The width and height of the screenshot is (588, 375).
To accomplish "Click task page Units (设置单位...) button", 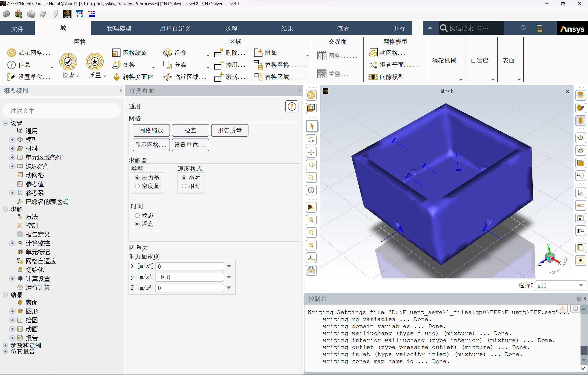I will [191, 145].
